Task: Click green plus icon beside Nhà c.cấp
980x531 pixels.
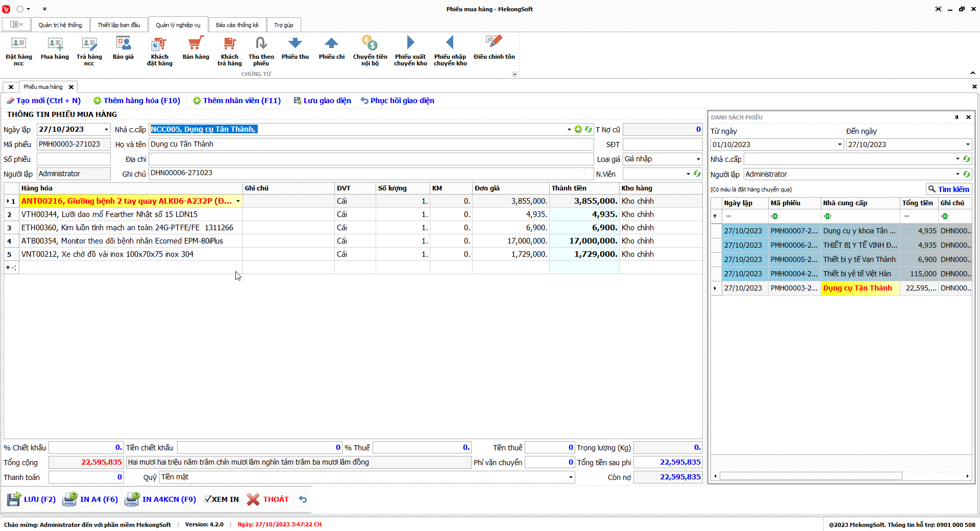Action: pos(578,130)
